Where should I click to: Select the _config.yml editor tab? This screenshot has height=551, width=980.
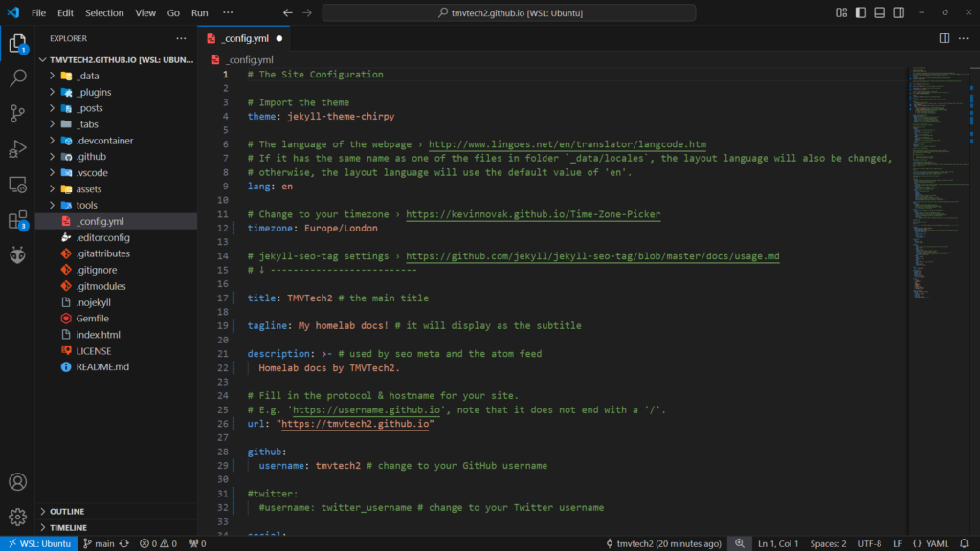pos(244,38)
